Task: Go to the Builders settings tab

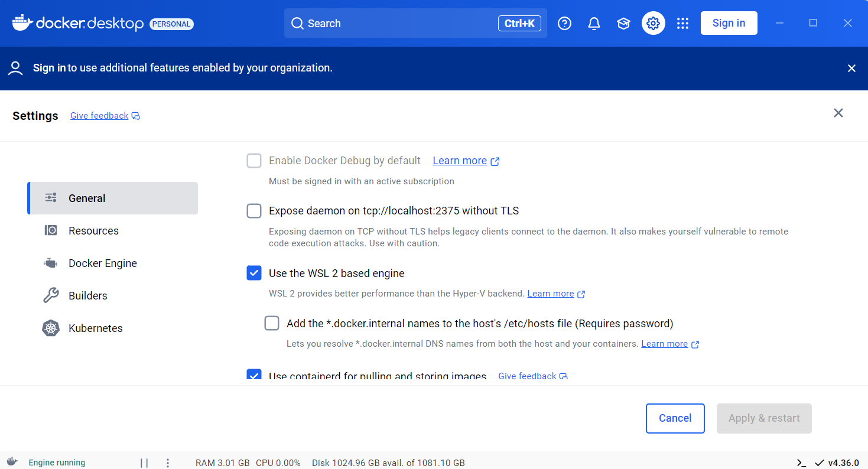Action: [112, 295]
